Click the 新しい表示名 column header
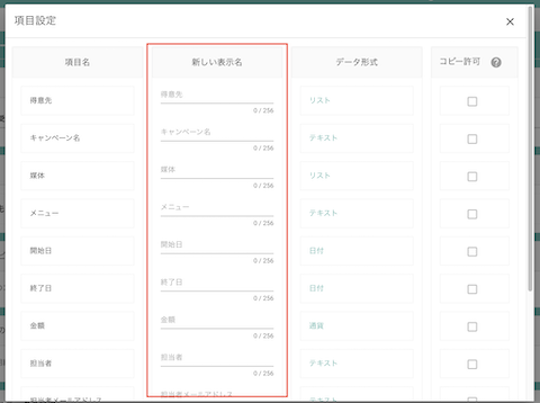 pyautogui.click(x=217, y=62)
